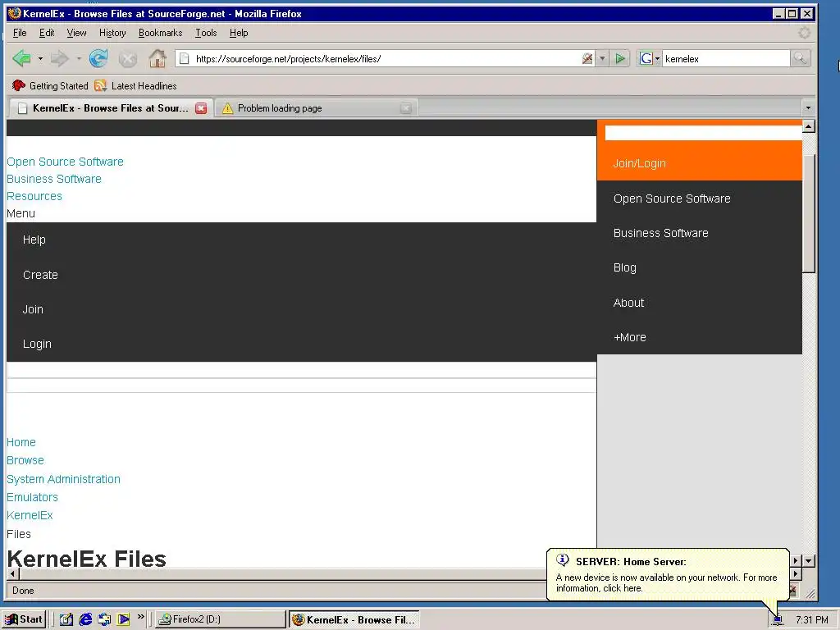Click the search box containing kernelex

726,58
